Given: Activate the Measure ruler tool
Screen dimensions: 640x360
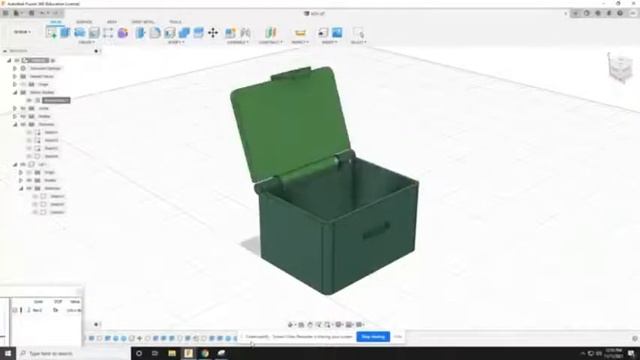Looking at the screenshot, I should (x=300, y=33).
